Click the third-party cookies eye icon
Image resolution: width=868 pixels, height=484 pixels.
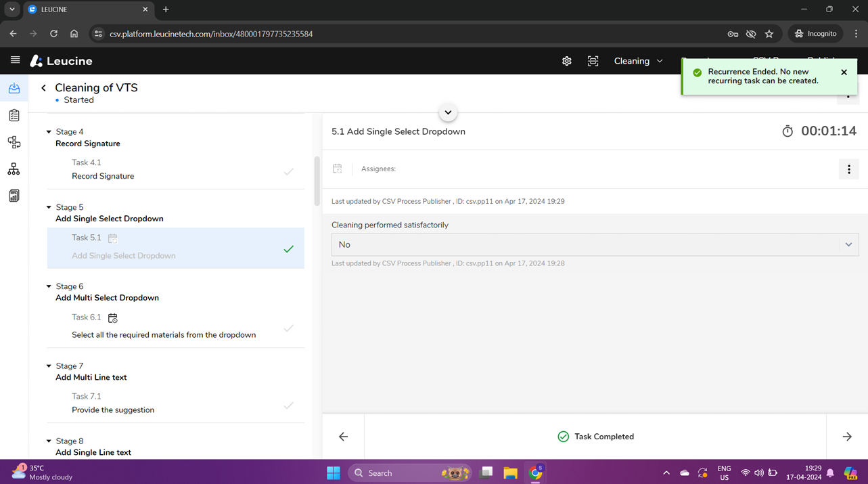tap(751, 34)
